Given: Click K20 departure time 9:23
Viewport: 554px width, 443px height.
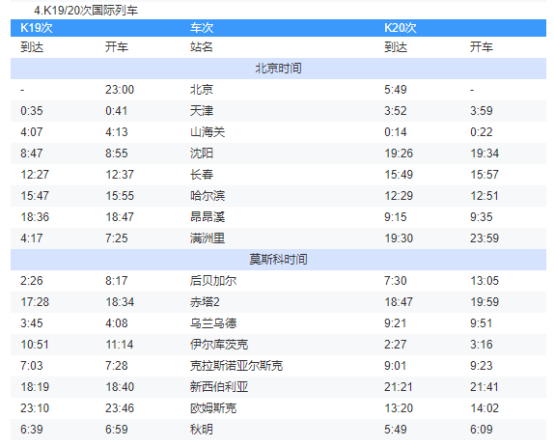Looking at the screenshot, I should tap(481, 365).
